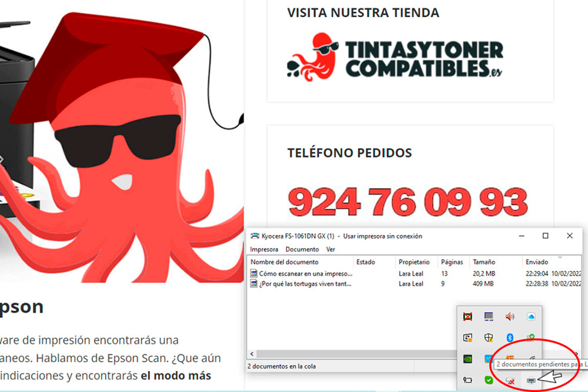Click the 924 76 09 93 phone number
The width and height of the screenshot is (588, 392).
point(407,202)
